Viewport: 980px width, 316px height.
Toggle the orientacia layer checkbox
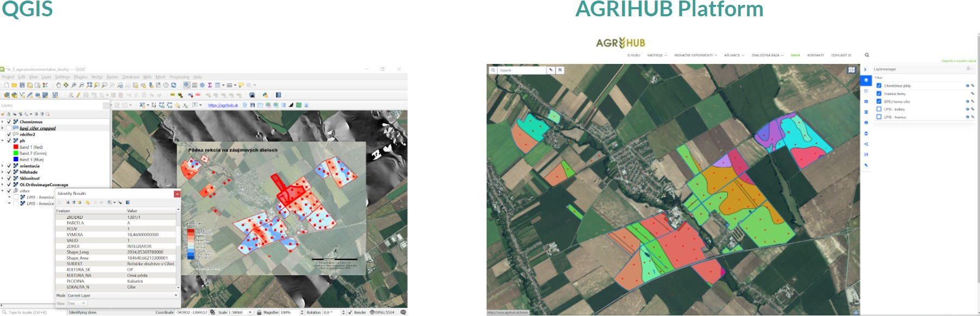[9, 166]
